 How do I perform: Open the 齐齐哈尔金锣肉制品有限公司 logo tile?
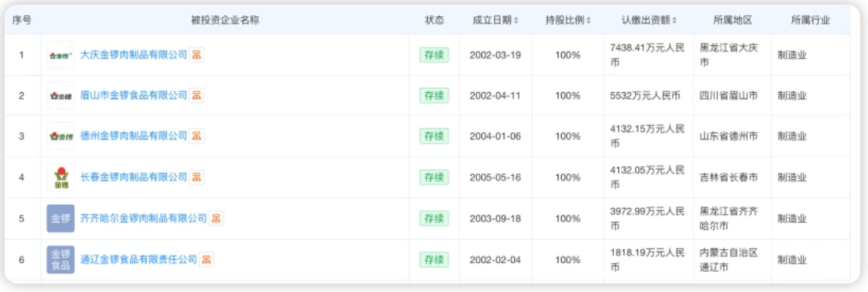(60, 219)
